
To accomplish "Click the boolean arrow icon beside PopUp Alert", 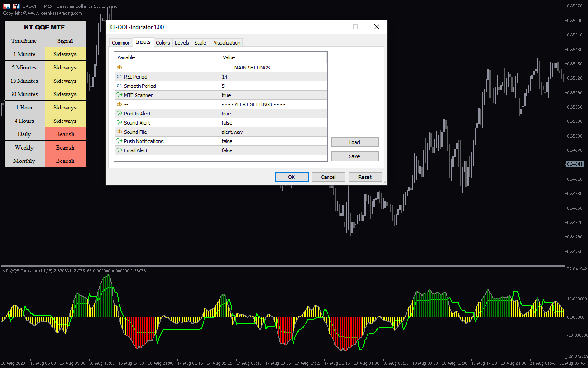I will pyautogui.click(x=119, y=114).
